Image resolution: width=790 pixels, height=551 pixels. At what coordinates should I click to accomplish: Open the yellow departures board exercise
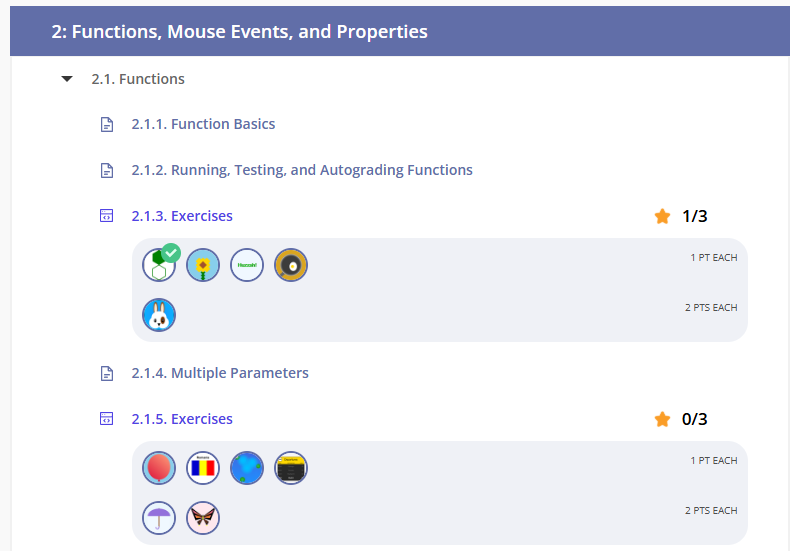coord(291,468)
